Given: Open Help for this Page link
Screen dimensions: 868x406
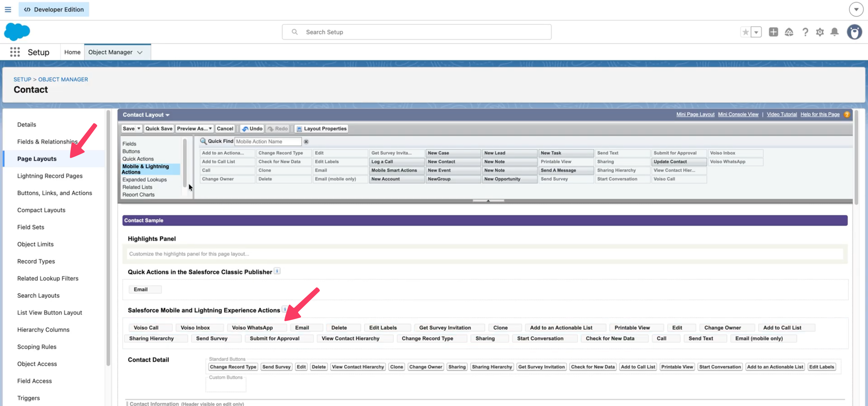Looking at the screenshot, I should pyautogui.click(x=820, y=114).
